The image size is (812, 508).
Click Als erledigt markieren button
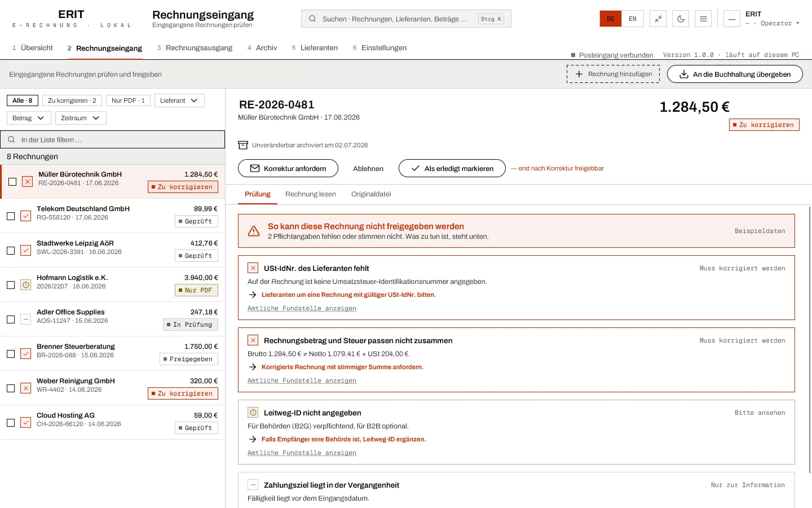[452, 168]
